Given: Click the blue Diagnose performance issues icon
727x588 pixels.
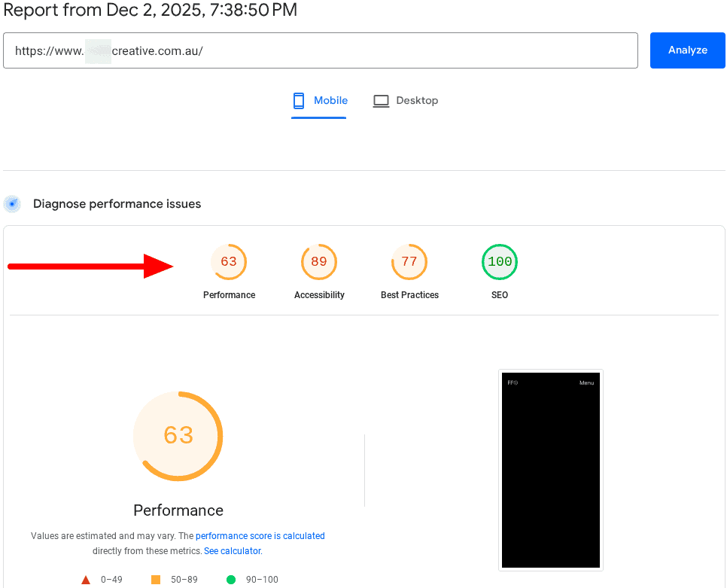Looking at the screenshot, I should [x=12, y=204].
